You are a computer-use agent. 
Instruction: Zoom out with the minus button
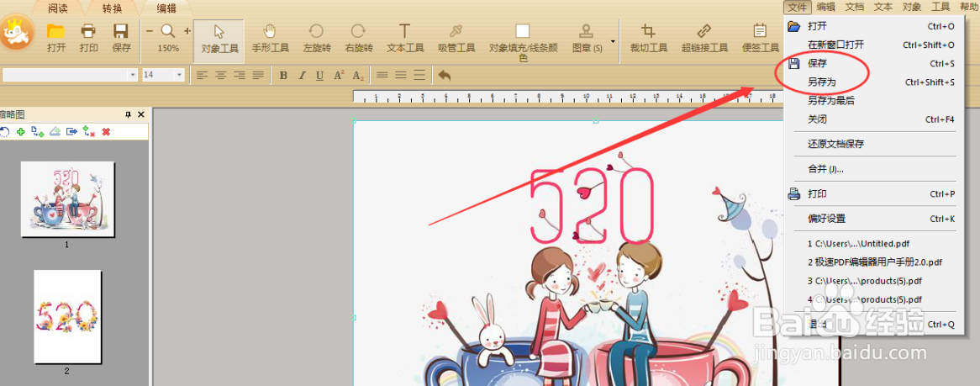point(150,30)
